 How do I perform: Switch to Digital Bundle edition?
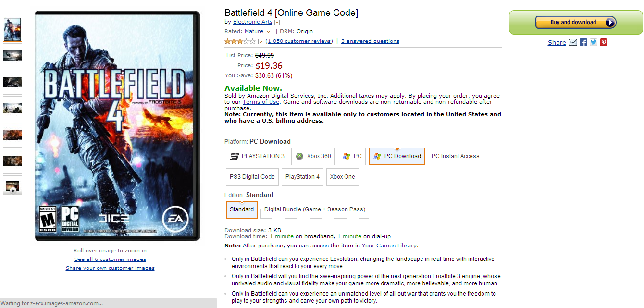point(315,209)
